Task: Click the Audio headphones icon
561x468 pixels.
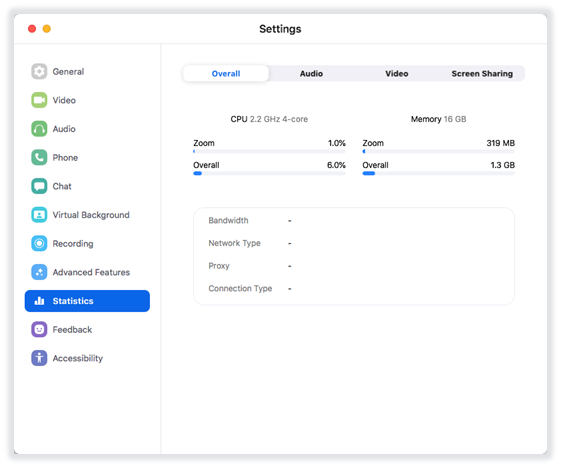Action: [x=39, y=129]
